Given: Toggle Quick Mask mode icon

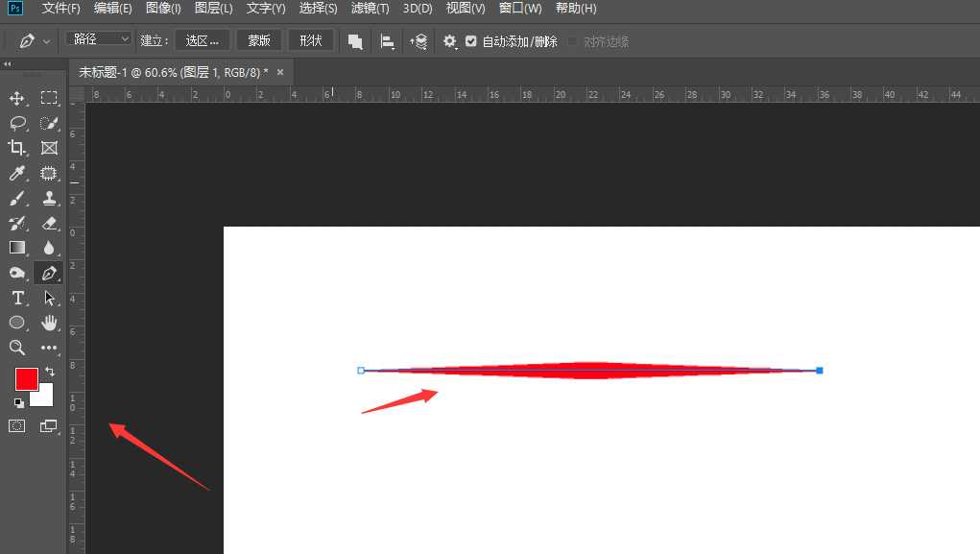Looking at the screenshot, I should coord(17,425).
